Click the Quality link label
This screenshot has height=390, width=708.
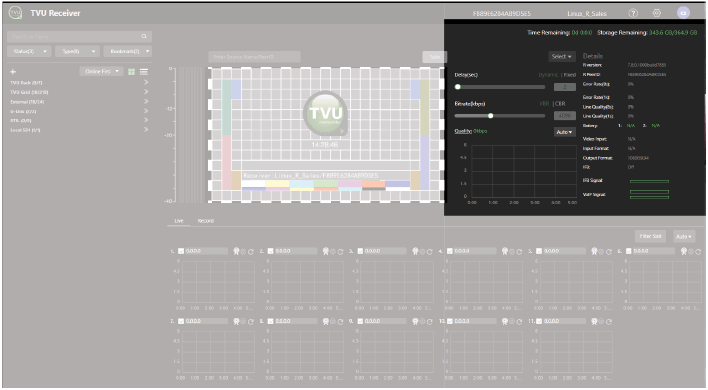click(x=463, y=131)
